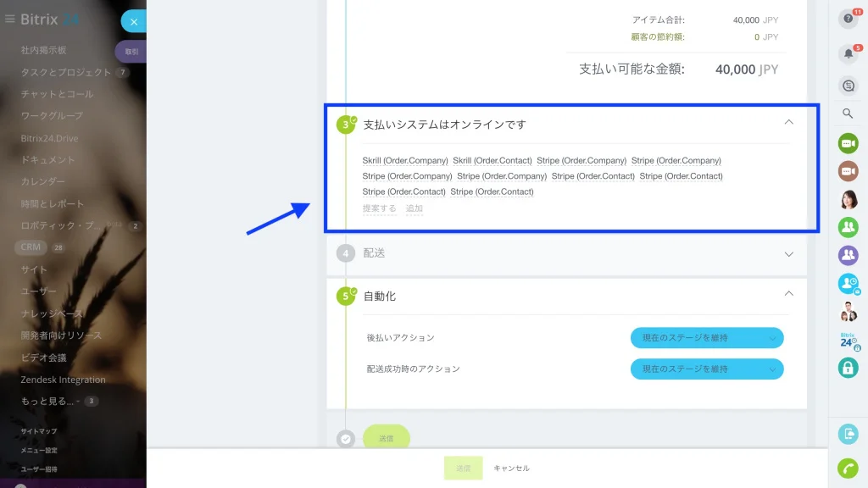Click the 追加 link under payment systems
Image resolution: width=868 pixels, height=488 pixels.
pos(414,208)
